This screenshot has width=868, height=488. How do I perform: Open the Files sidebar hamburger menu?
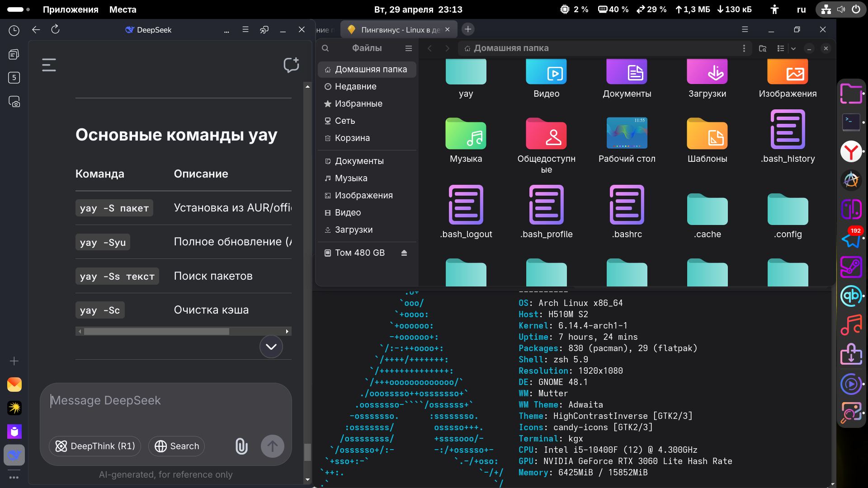(409, 48)
